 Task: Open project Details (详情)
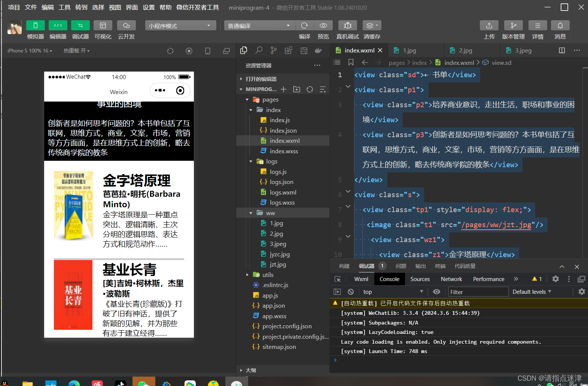click(538, 25)
